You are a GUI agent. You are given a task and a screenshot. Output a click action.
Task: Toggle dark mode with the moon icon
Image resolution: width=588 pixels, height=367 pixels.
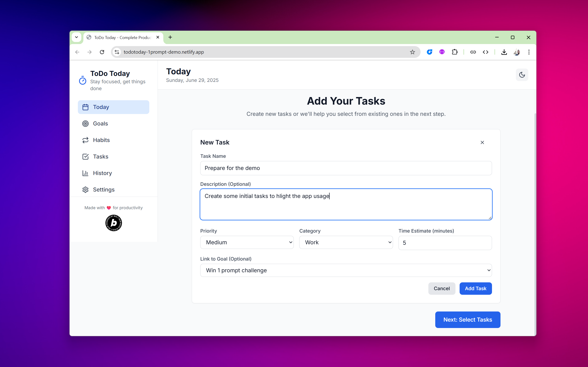(x=522, y=75)
